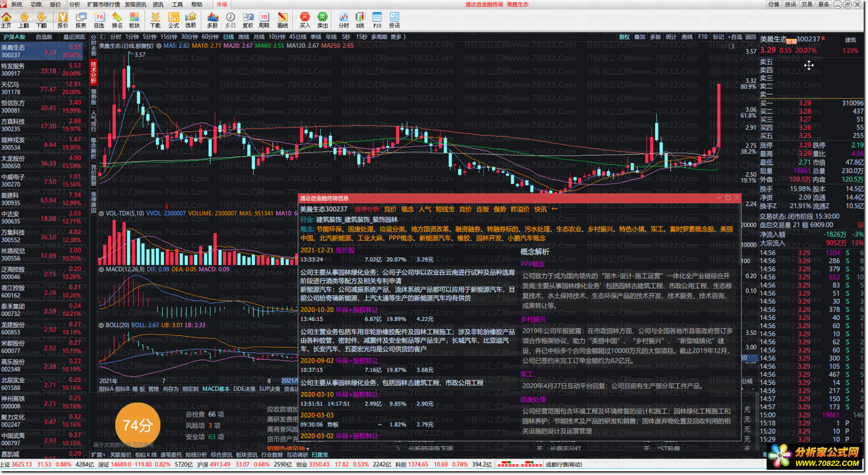868x475 pixels.
Task: Expand the VOL-TDX indicator settings circle
Action: 101,213
